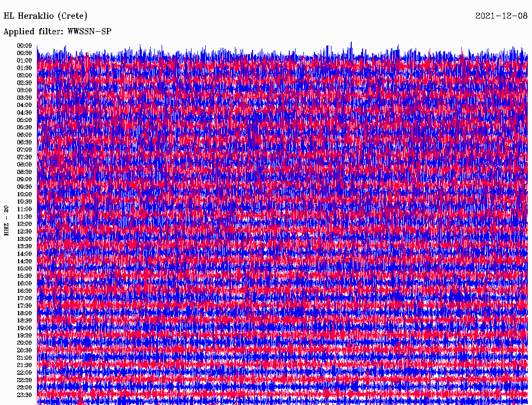Image resolution: width=532 pixels, height=405 pixels.
Task: Click the date label 2021-12-08
Action: click(501, 16)
